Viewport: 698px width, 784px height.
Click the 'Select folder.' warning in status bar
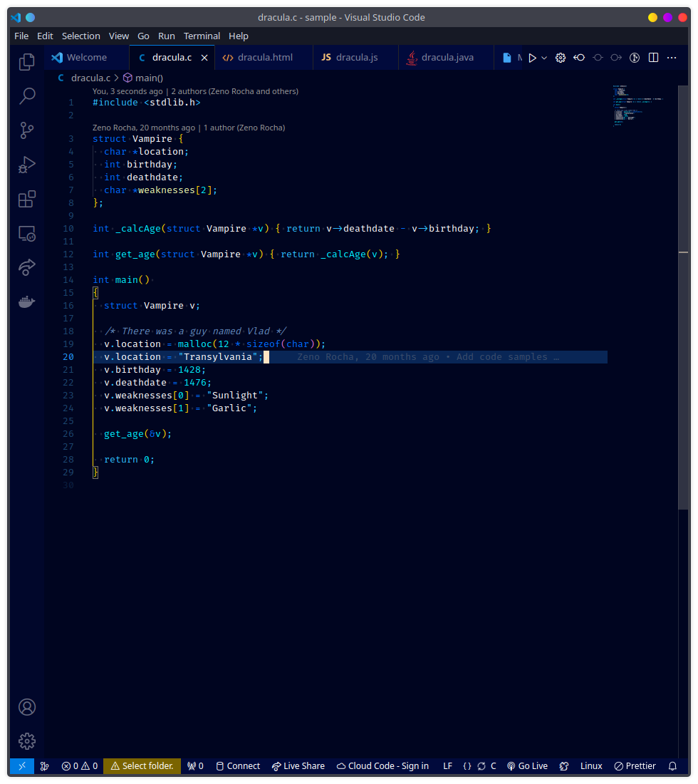(142, 766)
